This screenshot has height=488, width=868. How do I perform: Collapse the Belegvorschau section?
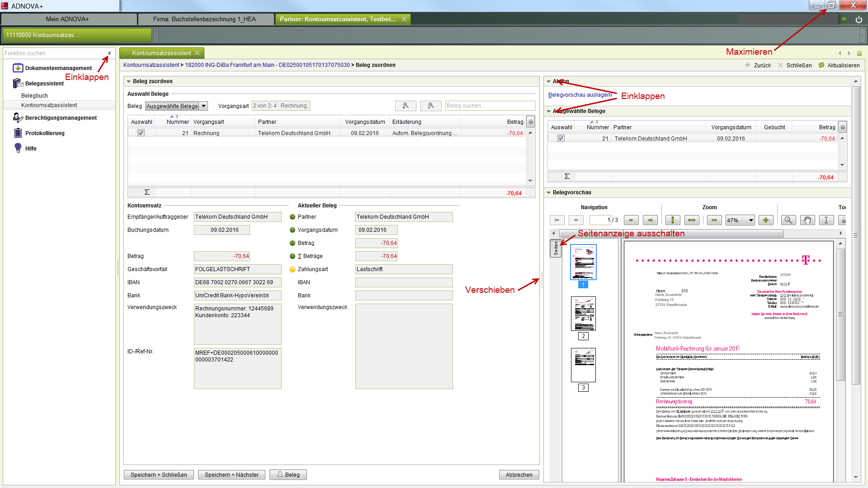pyautogui.click(x=549, y=192)
